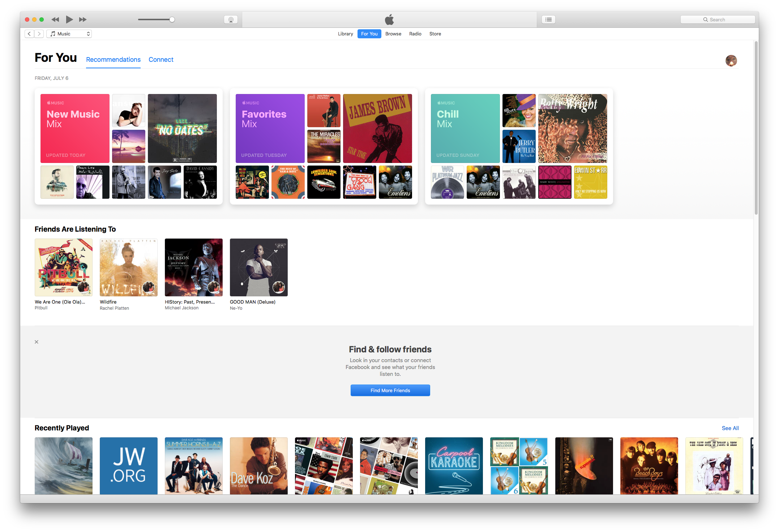This screenshot has height=532, width=779.
Task: Select the Recommendations sub-tab
Action: [x=113, y=60]
